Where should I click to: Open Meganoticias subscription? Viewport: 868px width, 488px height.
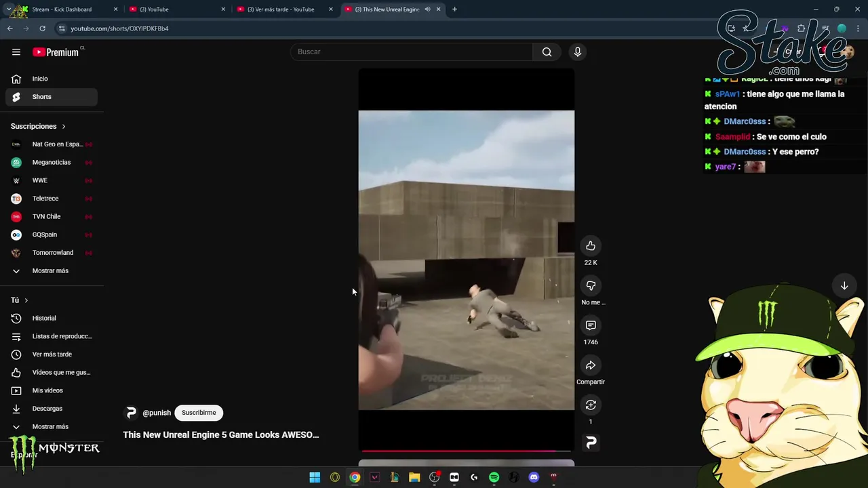52,163
